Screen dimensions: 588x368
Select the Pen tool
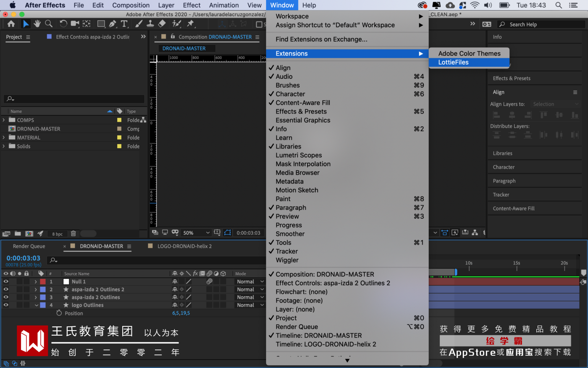coord(113,24)
